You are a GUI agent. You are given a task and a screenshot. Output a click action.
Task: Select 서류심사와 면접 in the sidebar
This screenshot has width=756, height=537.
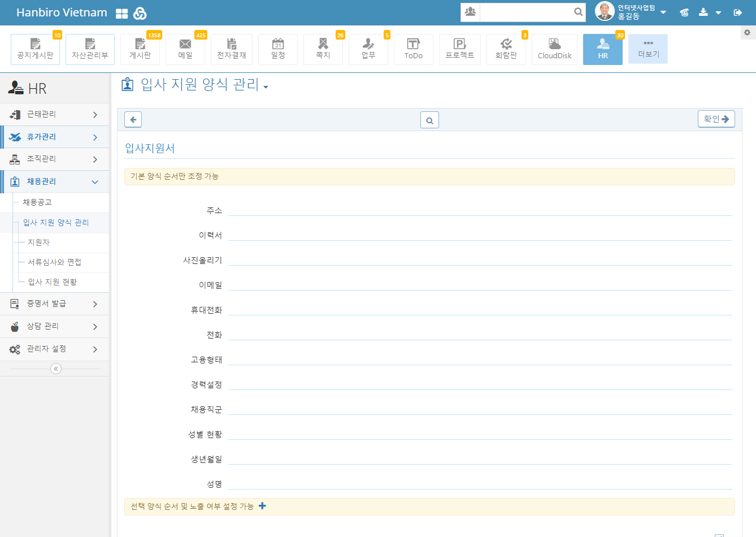point(55,262)
